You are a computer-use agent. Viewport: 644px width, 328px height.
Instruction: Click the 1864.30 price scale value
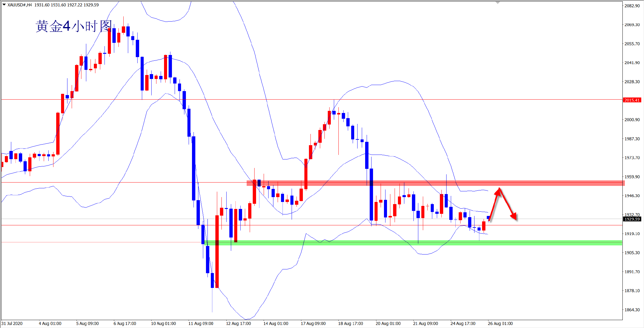point(632,310)
